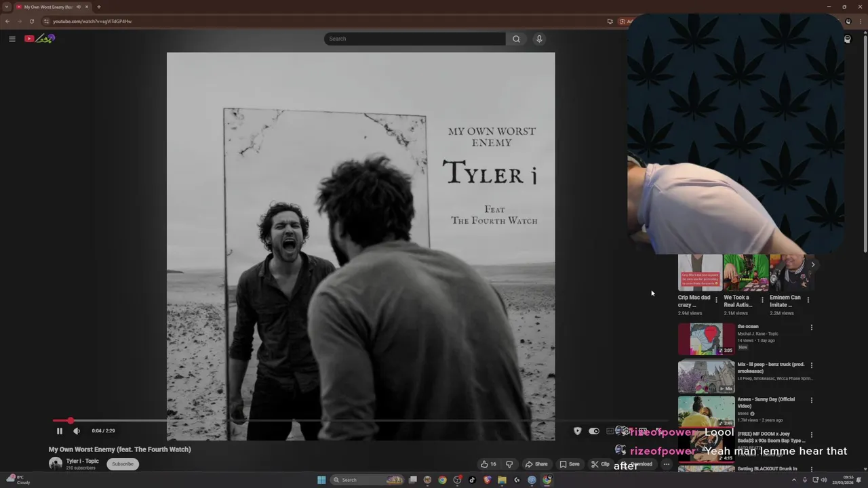868x488 pixels.
Task: Open 'Anees - Sunny Day' video title
Action: tap(766, 403)
